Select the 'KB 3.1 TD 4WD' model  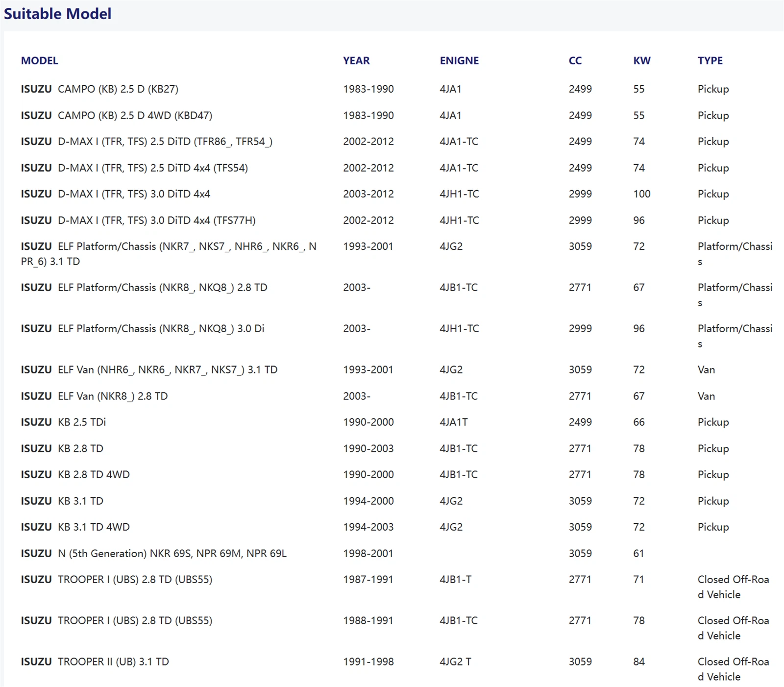coord(75,527)
